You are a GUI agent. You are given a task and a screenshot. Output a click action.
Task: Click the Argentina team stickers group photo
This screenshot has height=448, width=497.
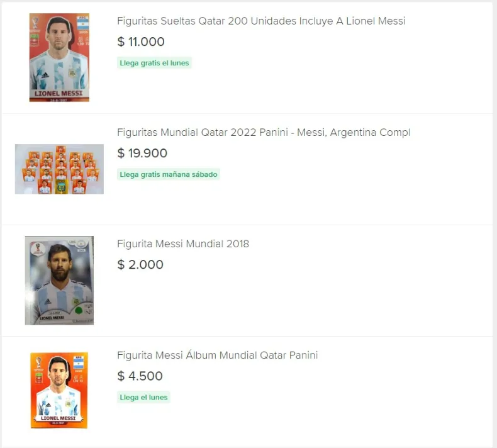(x=59, y=169)
